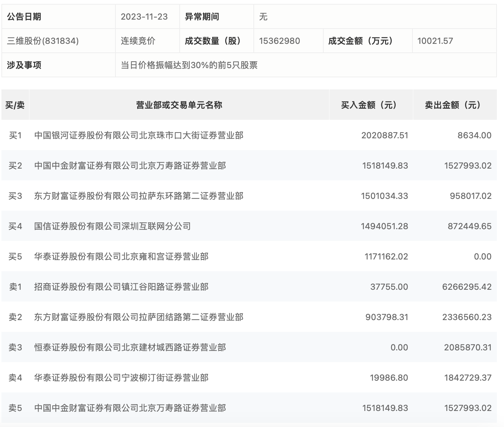Click 华泰证券股份有限公司北京雍和宫证券营业部

pyautogui.click(x=121, y=257)
